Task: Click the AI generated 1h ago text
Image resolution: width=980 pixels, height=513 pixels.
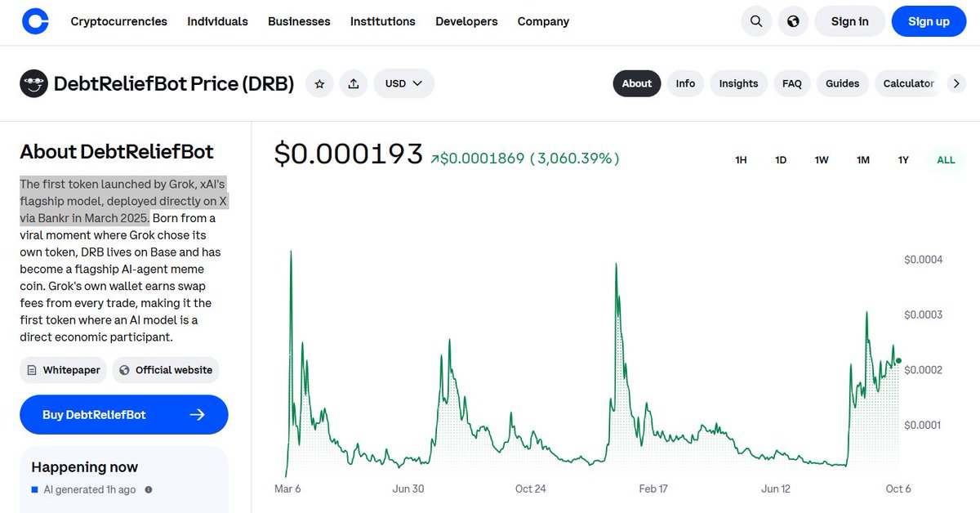Action: 90,490
